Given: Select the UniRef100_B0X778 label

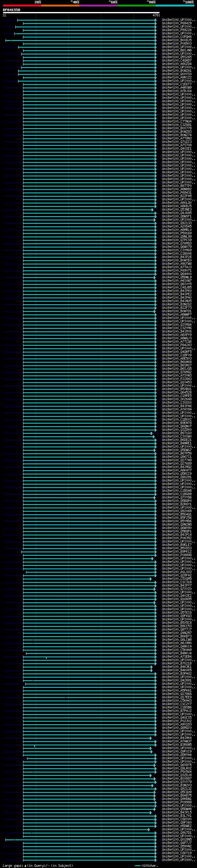Looking at the screenshot, I should click(x=177, y=128).
